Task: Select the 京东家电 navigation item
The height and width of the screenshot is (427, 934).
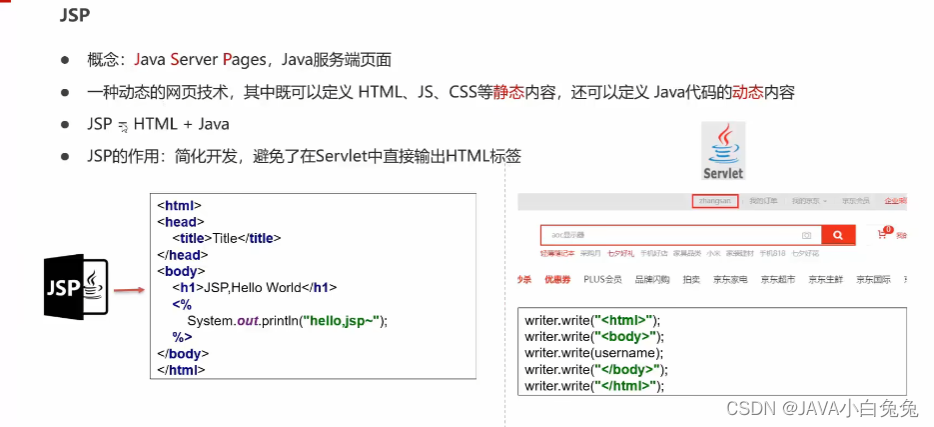Action: click(x=730, y=279)
